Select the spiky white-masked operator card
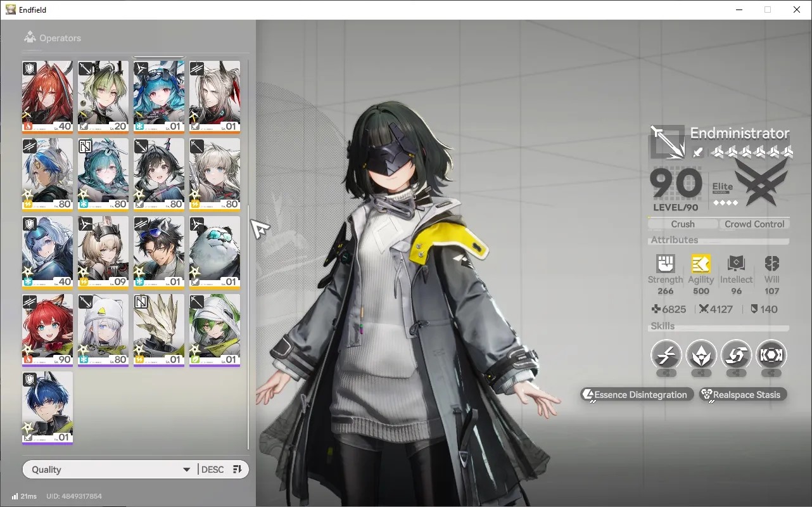812x507 pixels. pos(159,330)
